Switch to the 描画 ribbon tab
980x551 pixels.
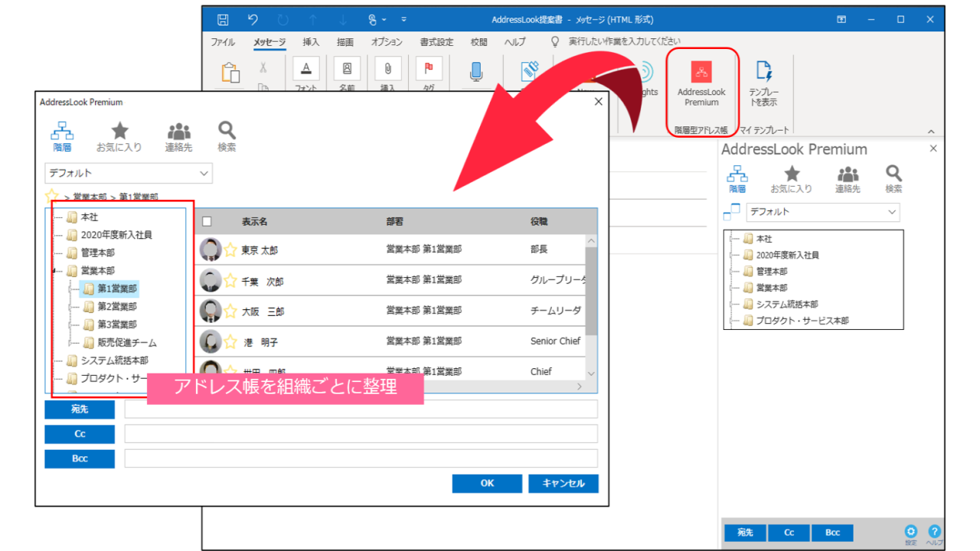click(345, 42)
